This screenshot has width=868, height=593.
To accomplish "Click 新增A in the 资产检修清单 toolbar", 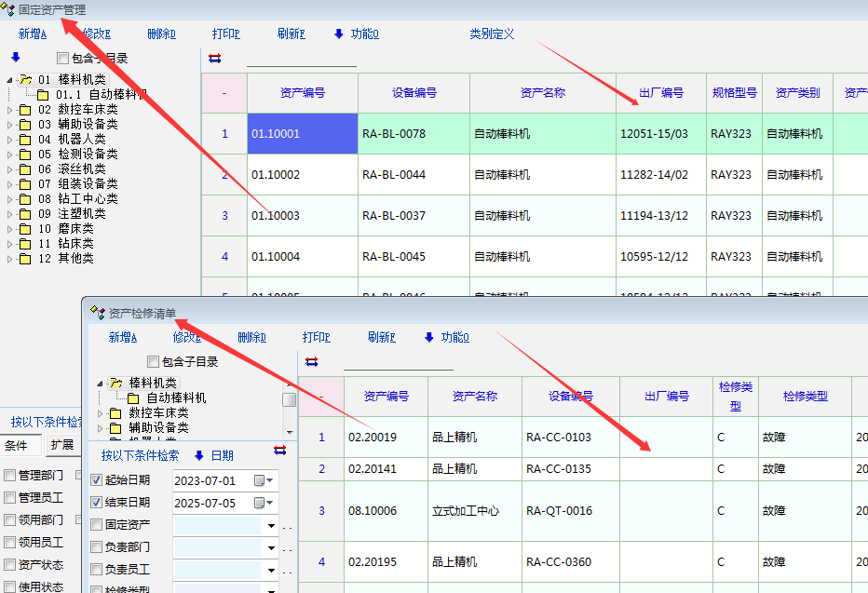I will 123,338.
